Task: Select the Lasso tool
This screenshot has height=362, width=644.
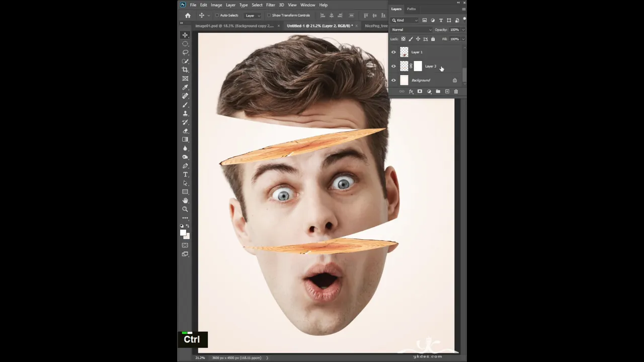Action: tap(185, 52)
